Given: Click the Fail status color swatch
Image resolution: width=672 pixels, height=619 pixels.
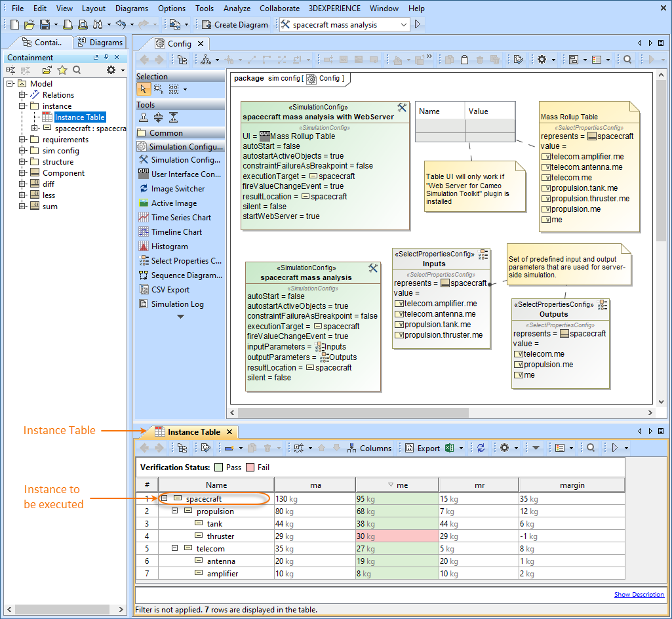Looking at the screenshot, I should tap(250, 468).
